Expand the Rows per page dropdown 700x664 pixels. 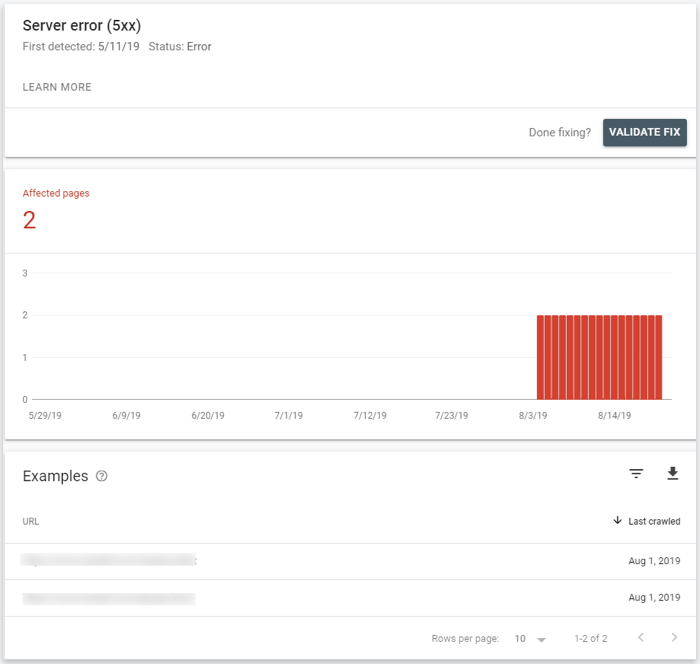pyautogui.click(x=530, y=638)
